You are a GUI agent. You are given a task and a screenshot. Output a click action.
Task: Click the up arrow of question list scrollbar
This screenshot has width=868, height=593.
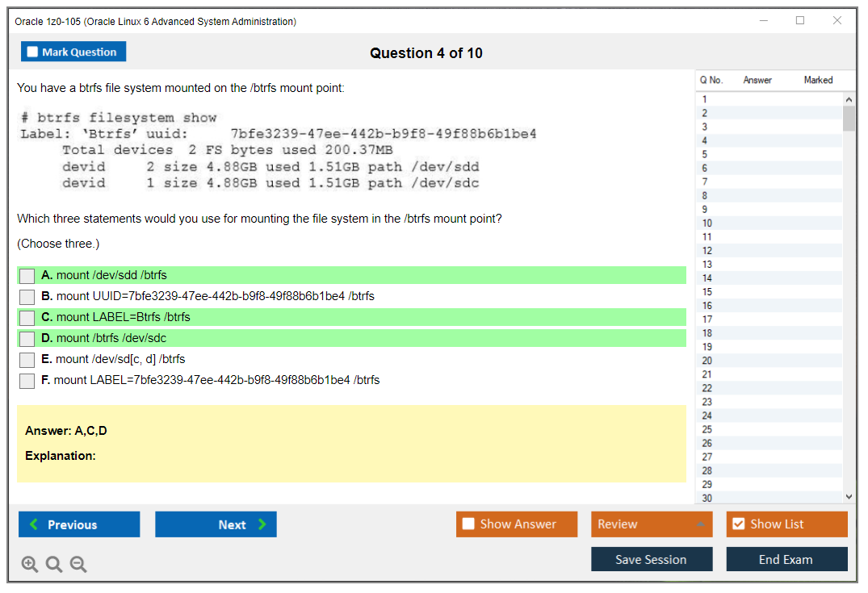849,98
